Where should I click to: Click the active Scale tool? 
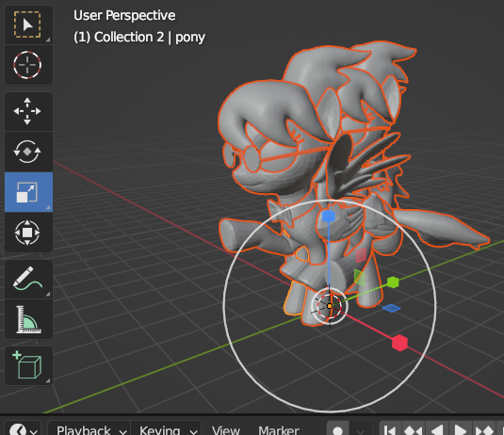[28, 192]
